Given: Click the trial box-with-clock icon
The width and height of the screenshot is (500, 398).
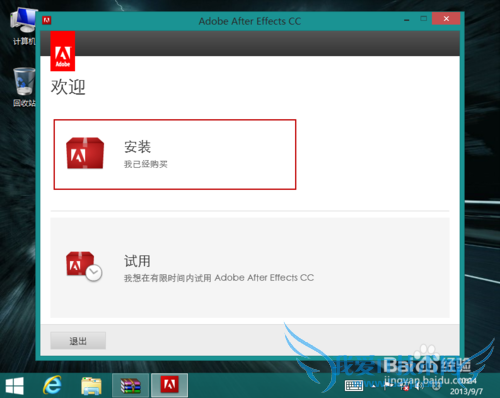Looking at the screenshot, I should [x=84, y=266].
